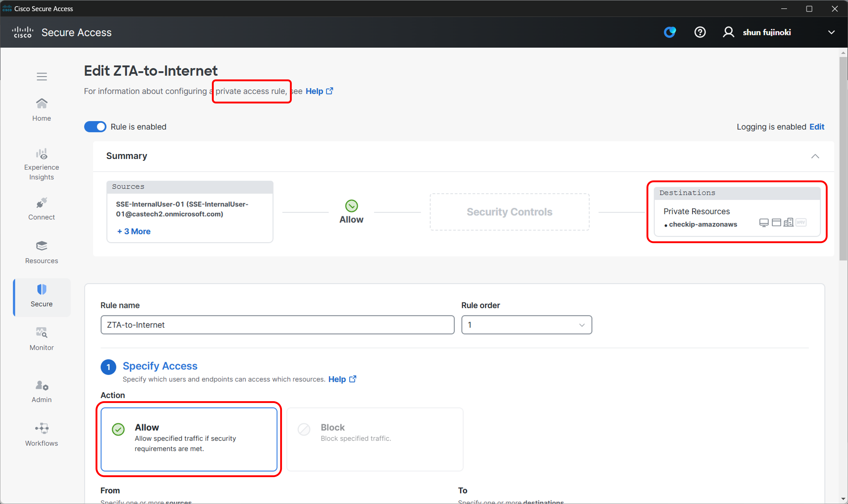Minimize the Cisco Secure Access window

click(784, 9)
